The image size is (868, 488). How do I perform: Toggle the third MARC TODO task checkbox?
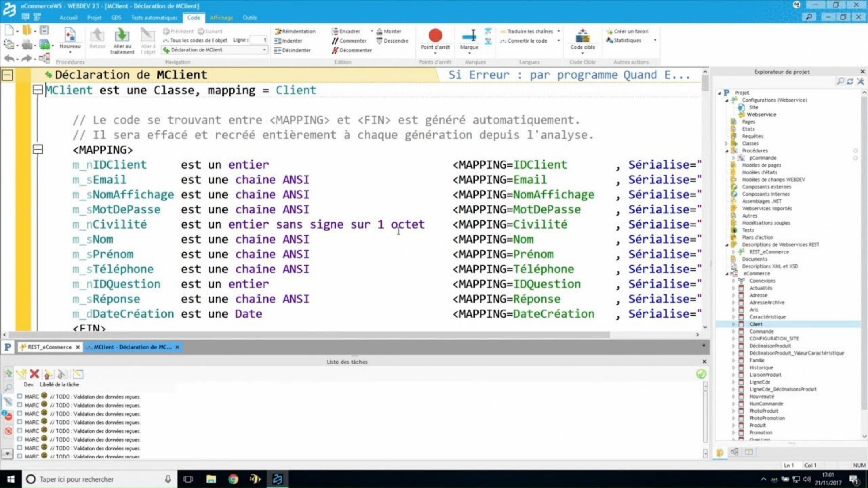point(20,414)
